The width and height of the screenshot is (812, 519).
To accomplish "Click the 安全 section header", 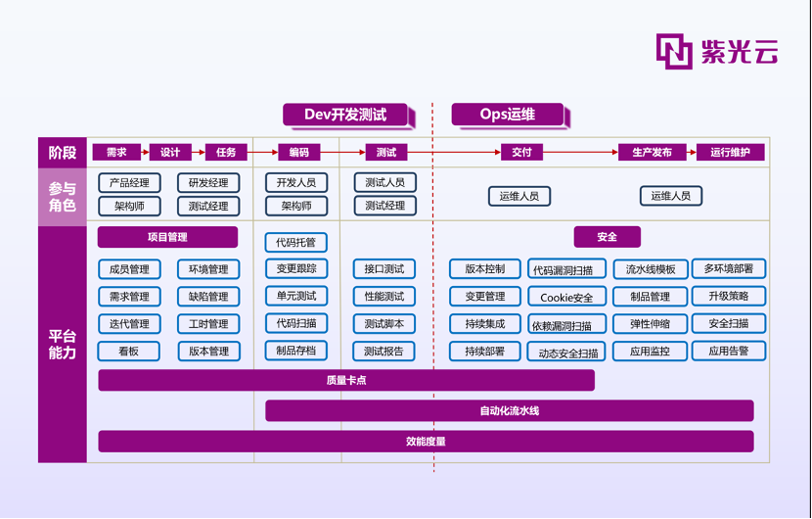I will [608, 237].
